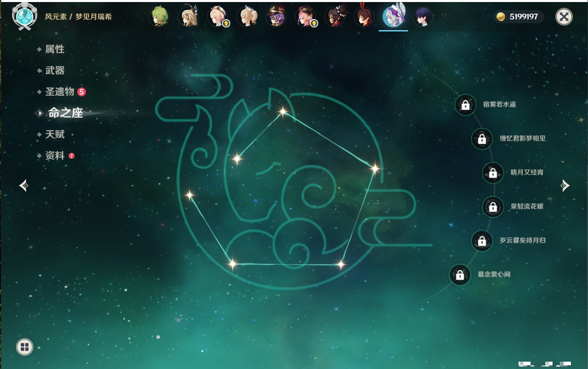
Task: Select the locked node 晓月又经宵
Action: tap(493, 172)
